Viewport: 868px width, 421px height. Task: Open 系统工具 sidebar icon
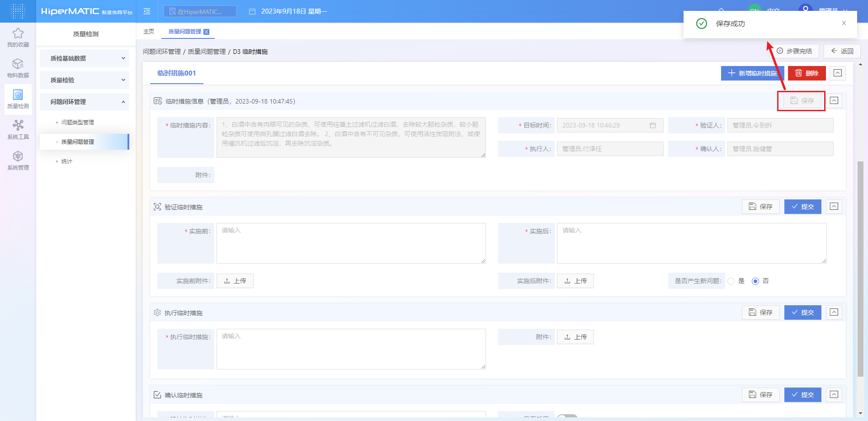coord(18,125)
